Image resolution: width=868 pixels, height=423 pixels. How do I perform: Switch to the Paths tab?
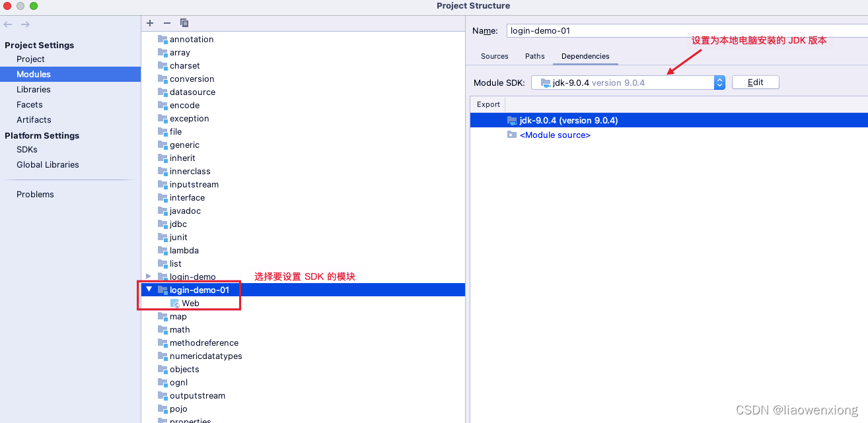pyautogui.click(x=535, y=56)
